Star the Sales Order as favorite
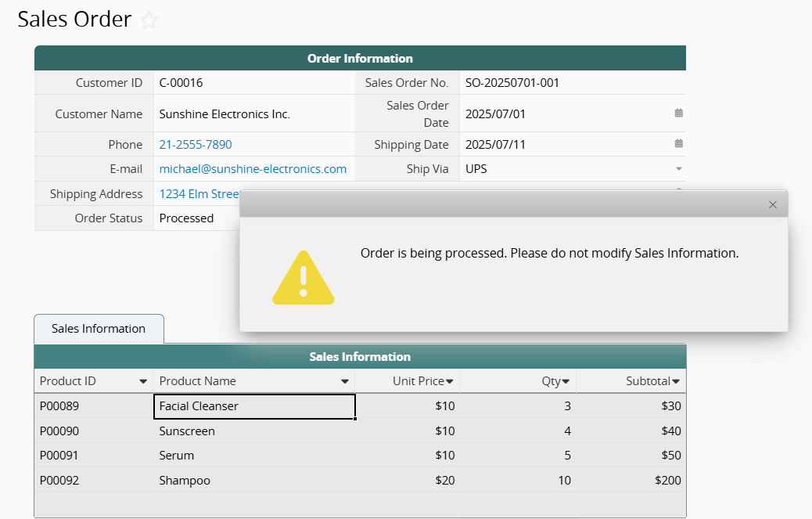 [x=149, y=21]
